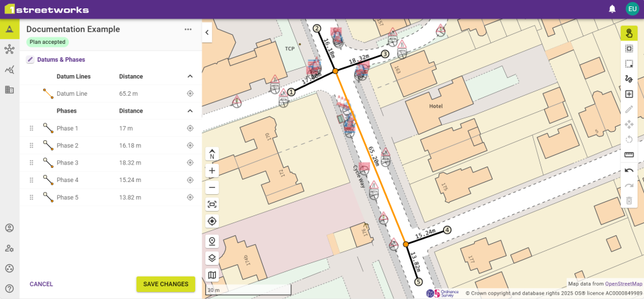
Task: Select the measure ruler tool
Action: tap(629, 154)
